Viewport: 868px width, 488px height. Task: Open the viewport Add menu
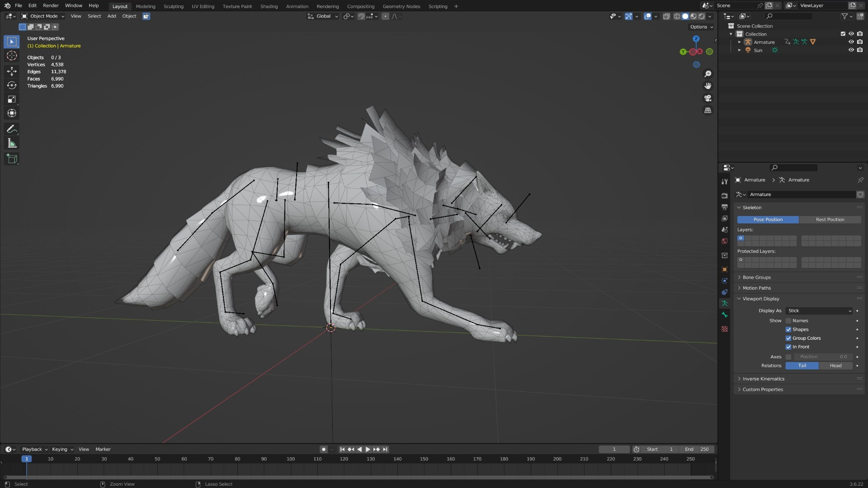click(112, 16)
